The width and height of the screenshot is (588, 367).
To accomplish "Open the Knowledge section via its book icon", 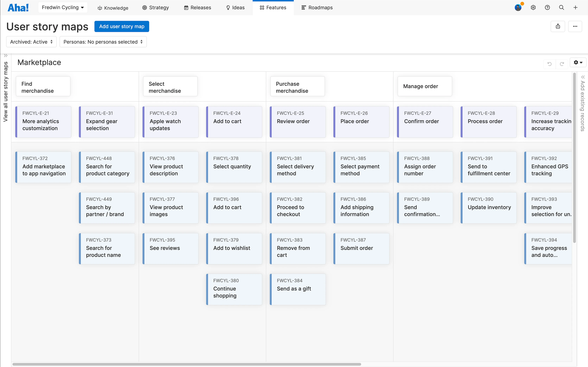I will click(99, 8).
